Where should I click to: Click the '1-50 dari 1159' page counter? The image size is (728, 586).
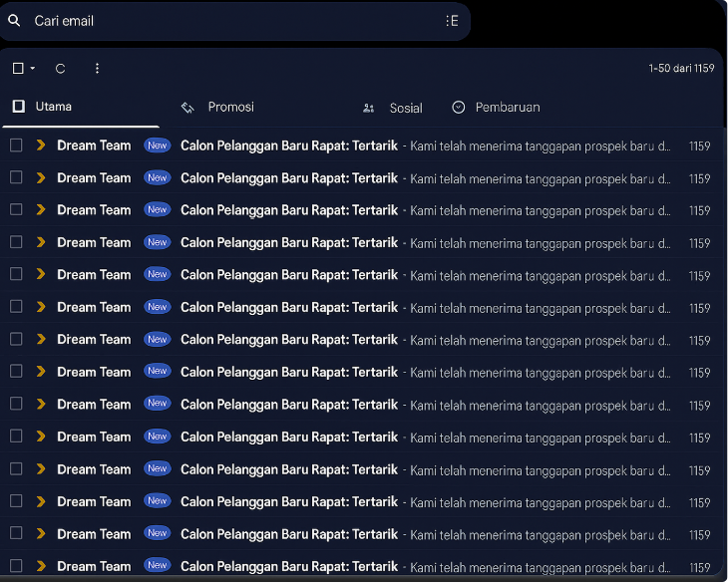click(680, 69)
